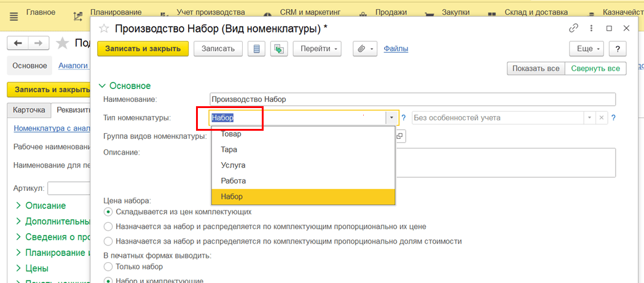644x283 pixels.
Task: Open the Перейти dropdown button
Action: pos(317,49)
